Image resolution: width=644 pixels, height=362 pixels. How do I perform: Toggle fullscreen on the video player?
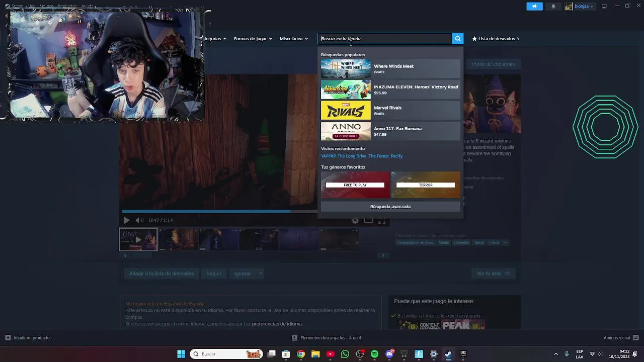tap(382, 220)
